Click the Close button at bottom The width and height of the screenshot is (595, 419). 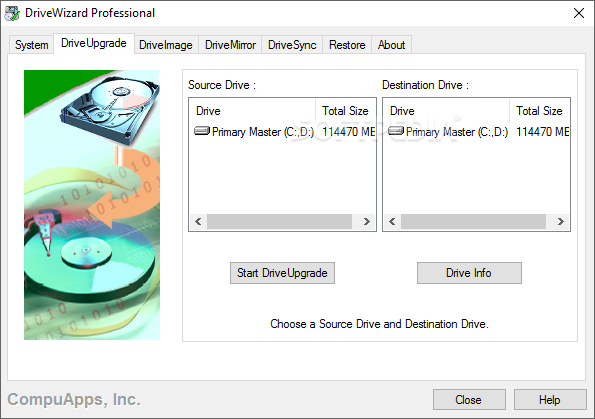pos(469,400)
